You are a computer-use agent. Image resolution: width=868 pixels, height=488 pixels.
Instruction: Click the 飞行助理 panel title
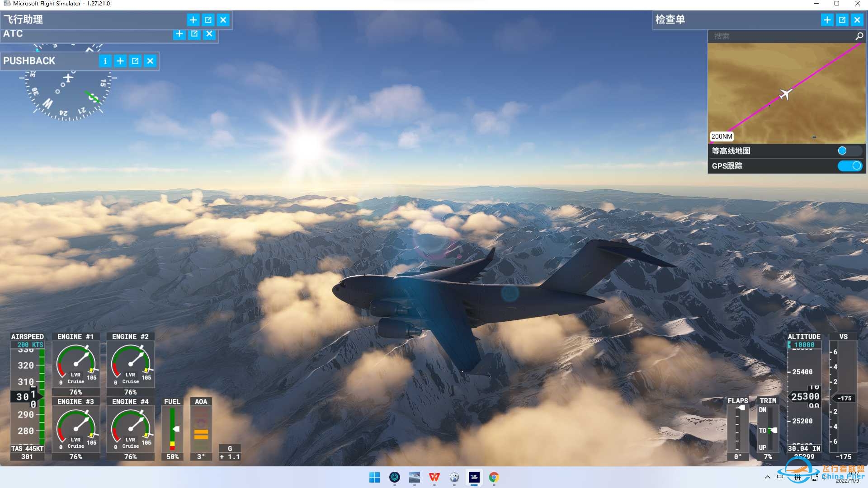[x=23, y=20]
